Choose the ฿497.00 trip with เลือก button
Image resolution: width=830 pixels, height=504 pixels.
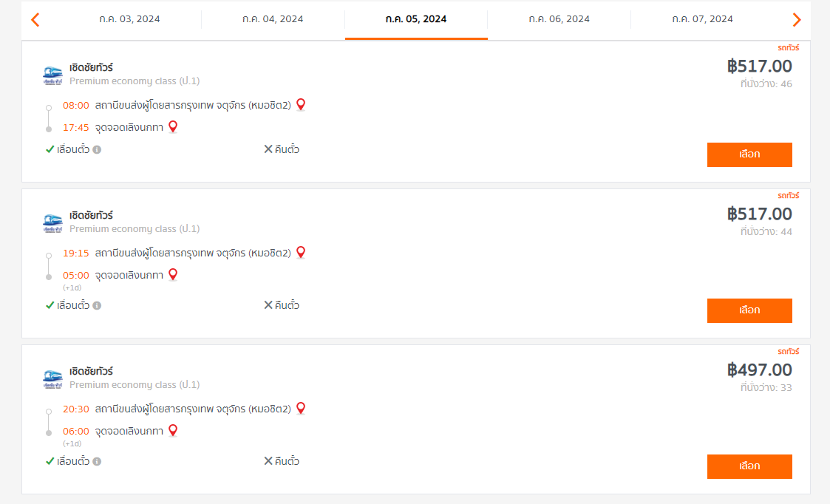pyautogui.click(x=749, y=466)
